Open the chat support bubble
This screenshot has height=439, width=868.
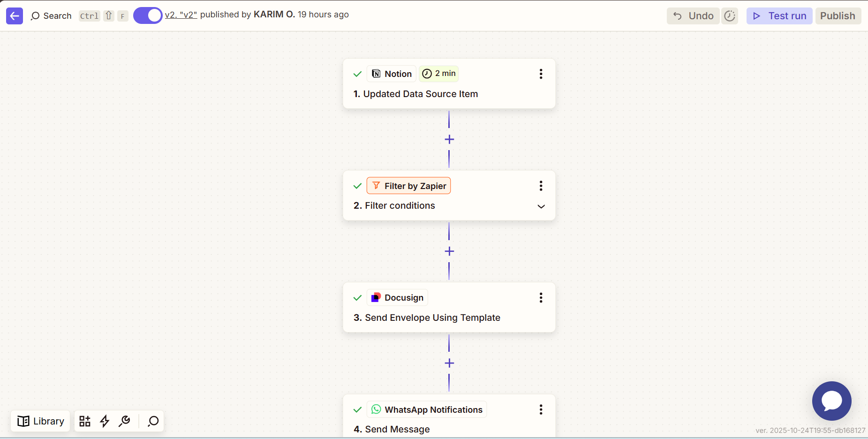click(831, 401)
